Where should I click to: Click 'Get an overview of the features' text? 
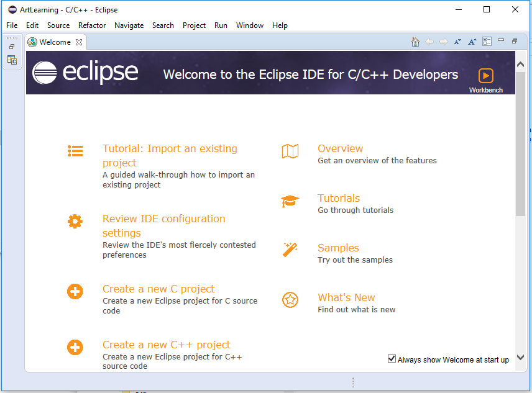377,161
